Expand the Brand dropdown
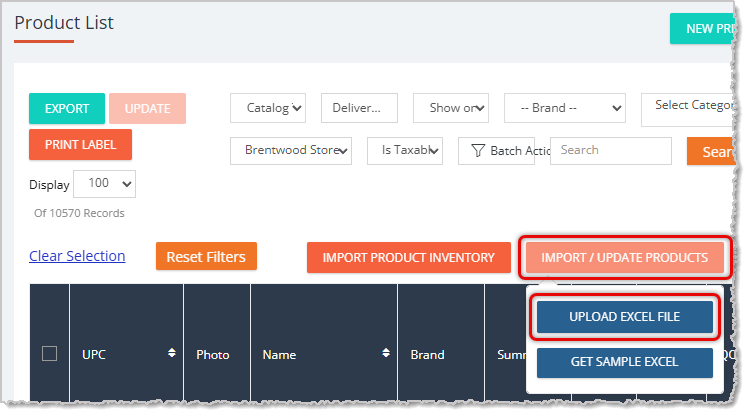 [x=565, y=108]
